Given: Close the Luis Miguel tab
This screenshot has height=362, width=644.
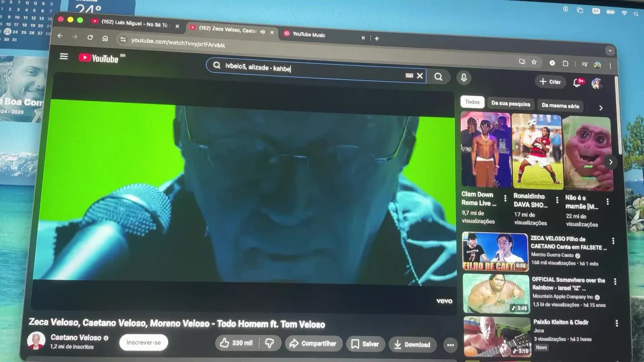Looking at the screenshot, I should (177, 26).
